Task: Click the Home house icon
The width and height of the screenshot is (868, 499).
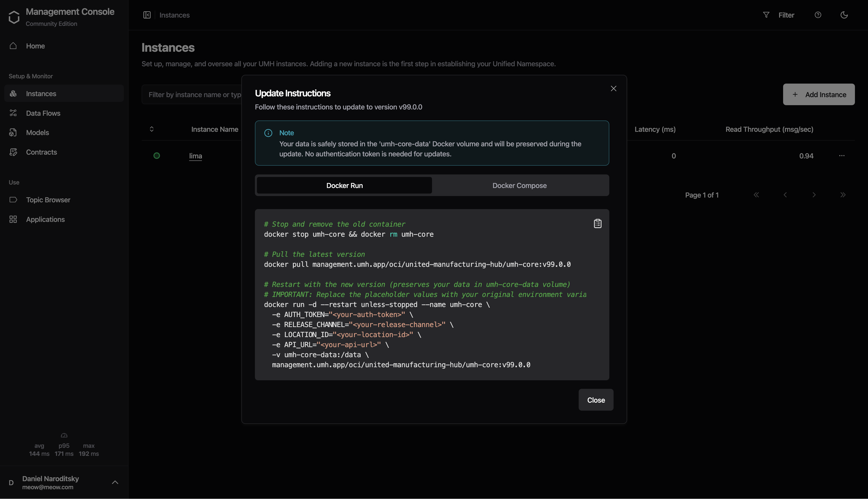Action: point(13,46)
